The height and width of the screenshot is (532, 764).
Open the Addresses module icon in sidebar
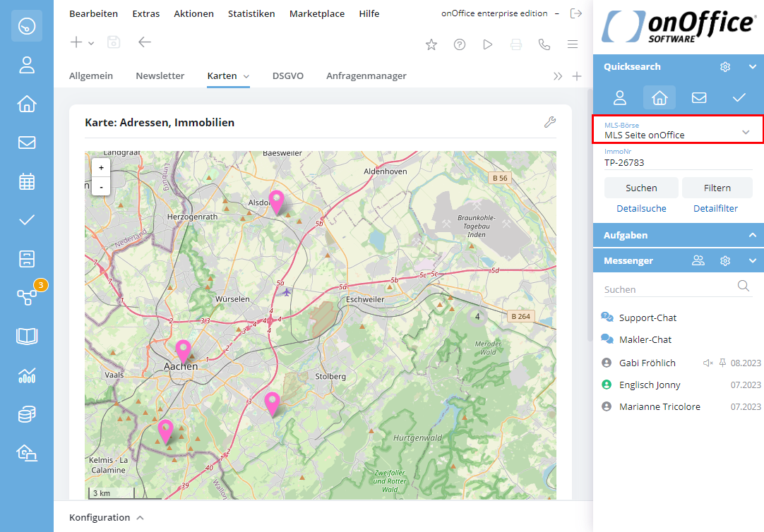[27, 65]
